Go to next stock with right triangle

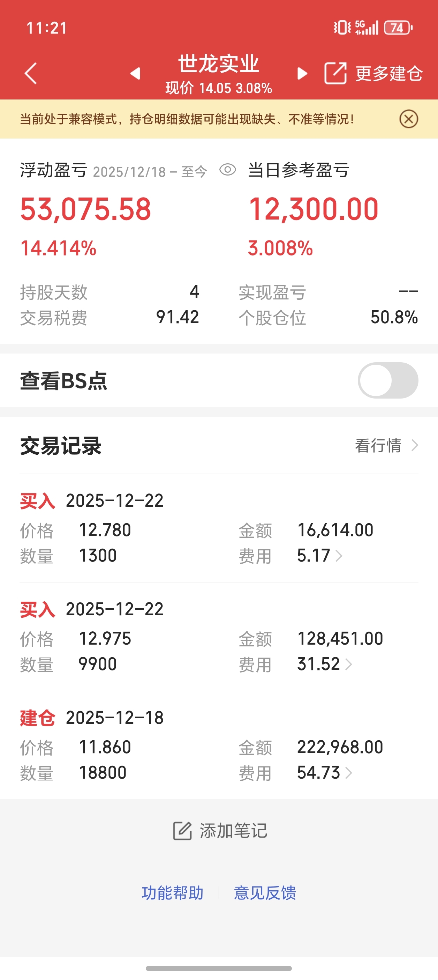click(x=302, y=73)
